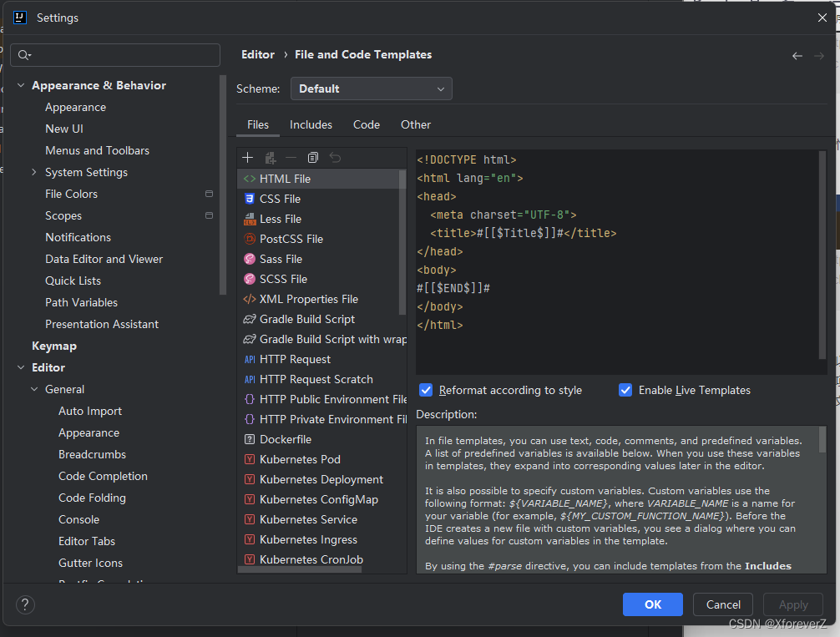The width and height of the screenshot is (840, 637).
Task: Click the Create Child Template File icon
Action: pyautogui.click(x=270, y=158)
